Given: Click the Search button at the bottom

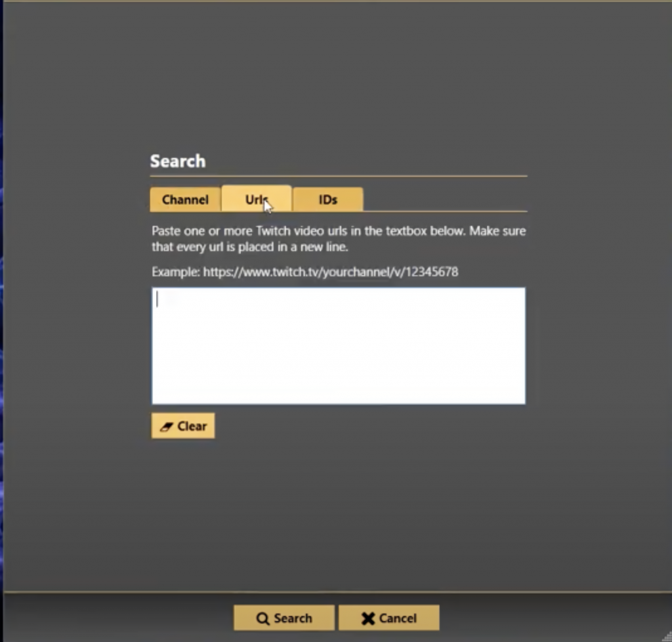Looking at the screenshot, I should click(x=283, y=618).
